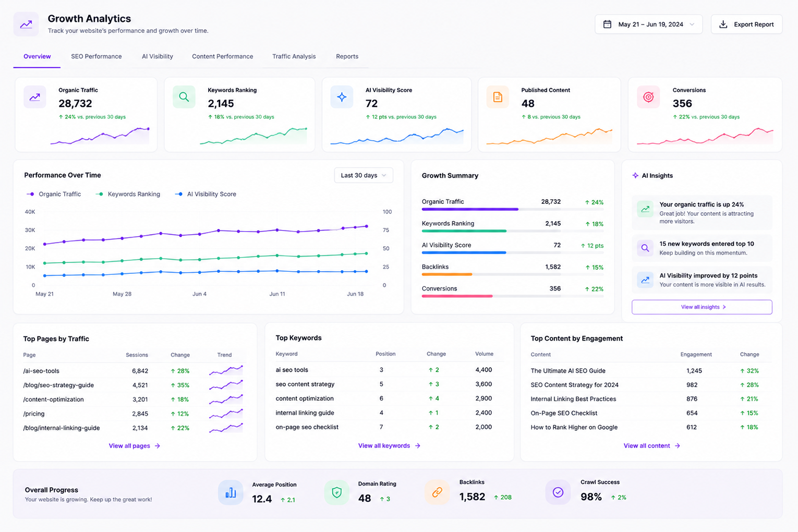The height and width of the screenshot is (532, 798).
Task: Click the Conversions target icon
Action: pyautogui.click(x=648, y=97)
